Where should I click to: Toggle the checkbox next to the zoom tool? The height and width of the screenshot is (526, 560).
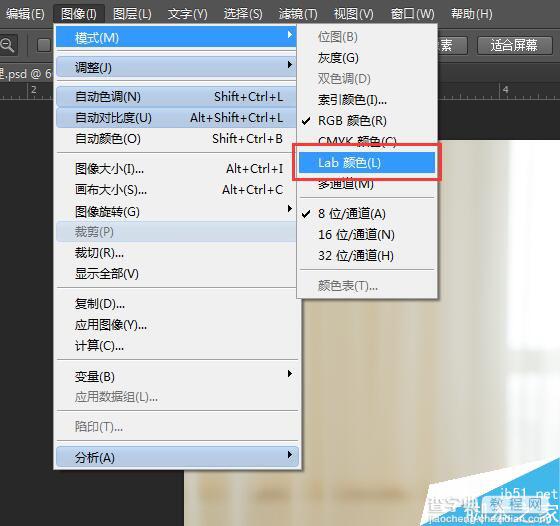(x=44, y=45)
